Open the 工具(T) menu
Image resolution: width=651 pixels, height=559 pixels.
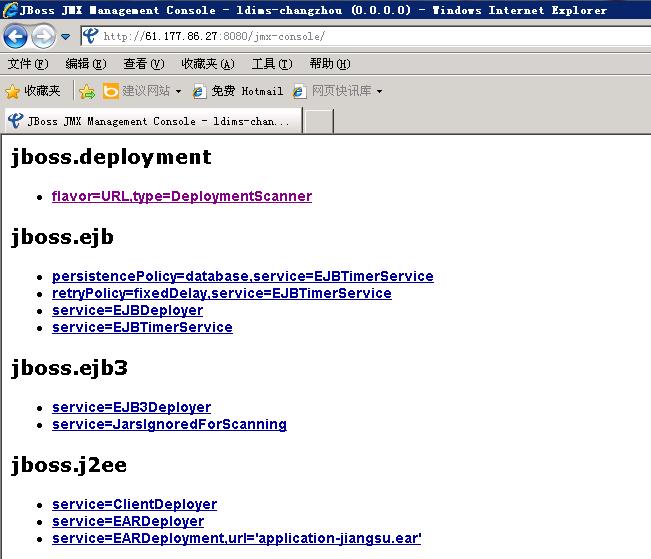pos(272,64)
